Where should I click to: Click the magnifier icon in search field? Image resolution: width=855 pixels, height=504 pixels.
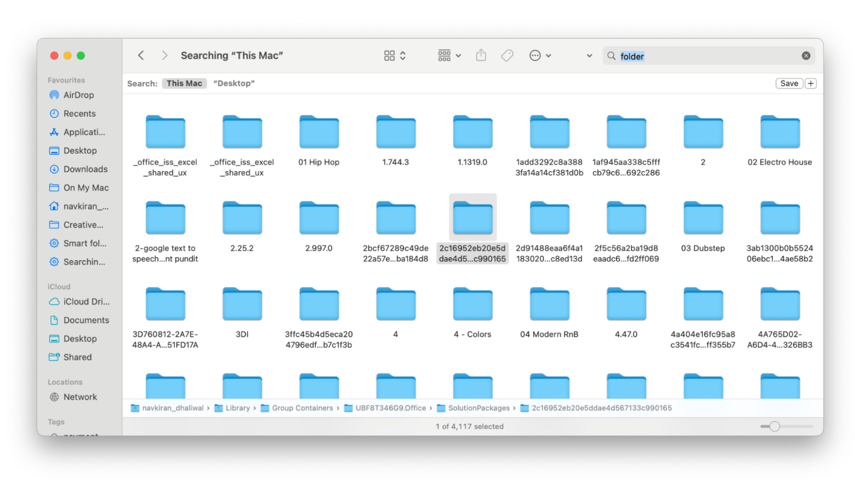pyautogui.click(x=611, y=56)
